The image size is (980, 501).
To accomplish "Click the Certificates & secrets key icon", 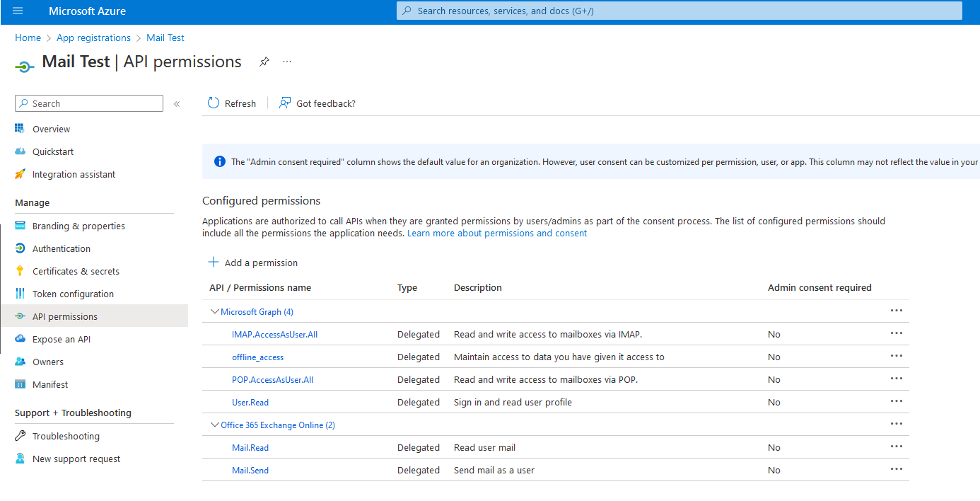I will click(x=20, y=271).
